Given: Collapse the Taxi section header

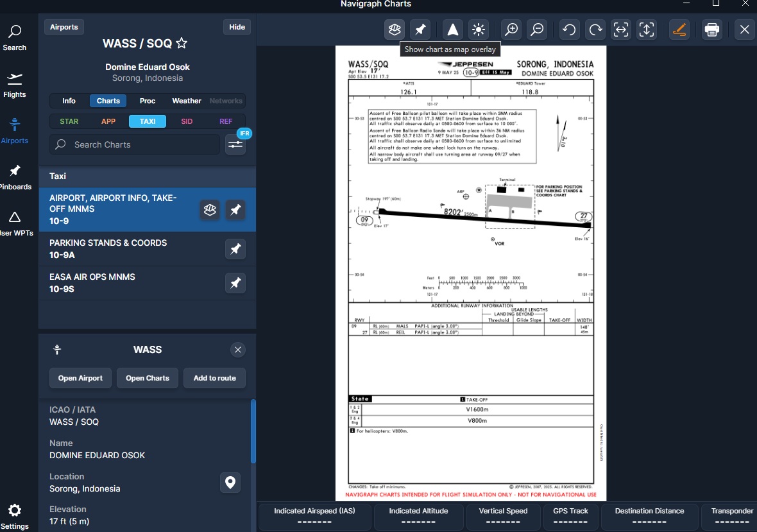Looking at the screenshot, I should [x=148, y=176].
